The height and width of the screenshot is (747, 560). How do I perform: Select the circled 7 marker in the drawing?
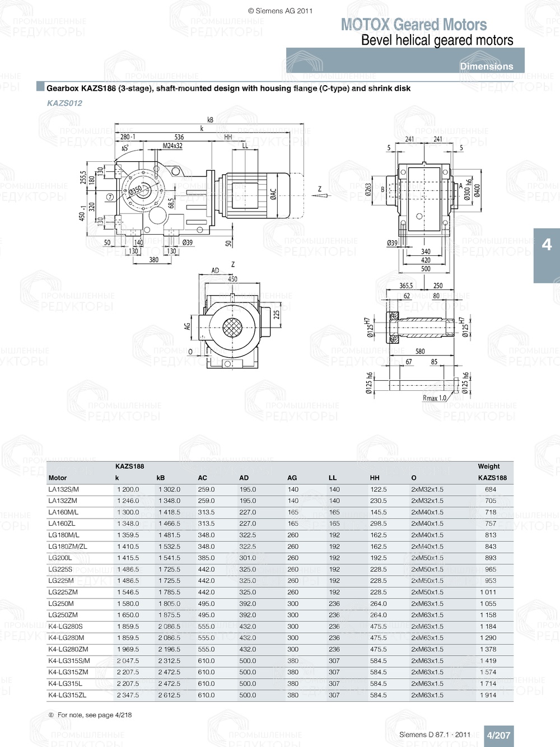point(110,197)
